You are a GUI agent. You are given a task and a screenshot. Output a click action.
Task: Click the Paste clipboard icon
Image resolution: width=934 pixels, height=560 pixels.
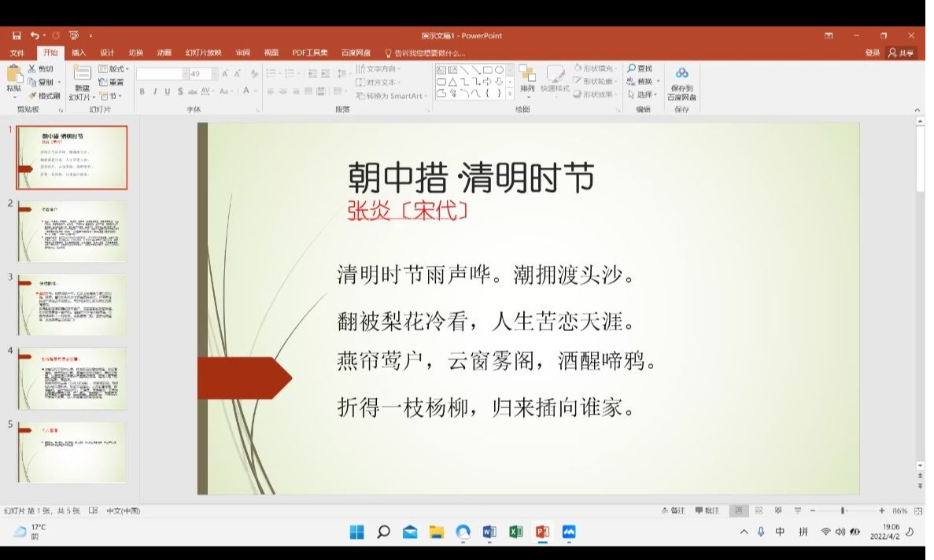(14, 75)
